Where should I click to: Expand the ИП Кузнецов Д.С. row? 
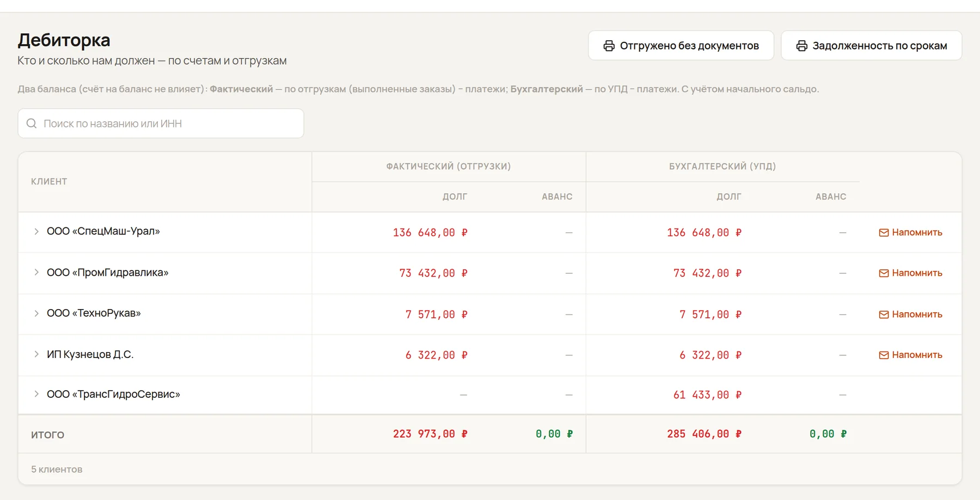36,354
